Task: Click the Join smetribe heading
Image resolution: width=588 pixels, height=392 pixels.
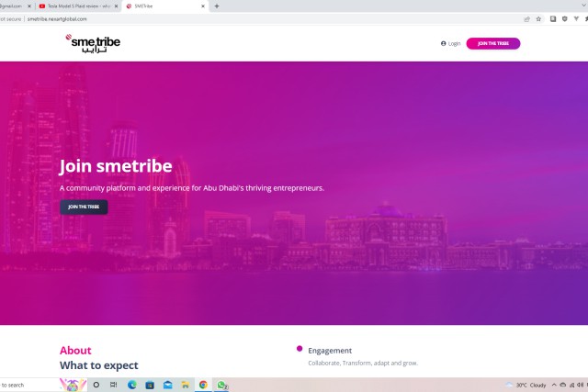Action: [x=116, y=166]
